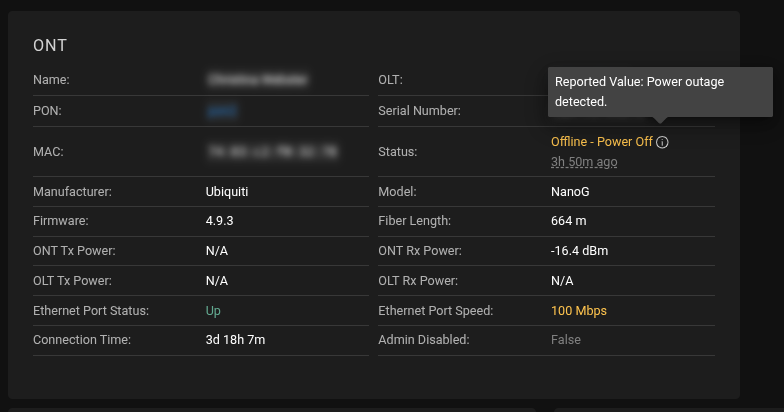Select the blurred MAC address value
This screenshot has width=784, height=412.
click(x=271, y=152)
